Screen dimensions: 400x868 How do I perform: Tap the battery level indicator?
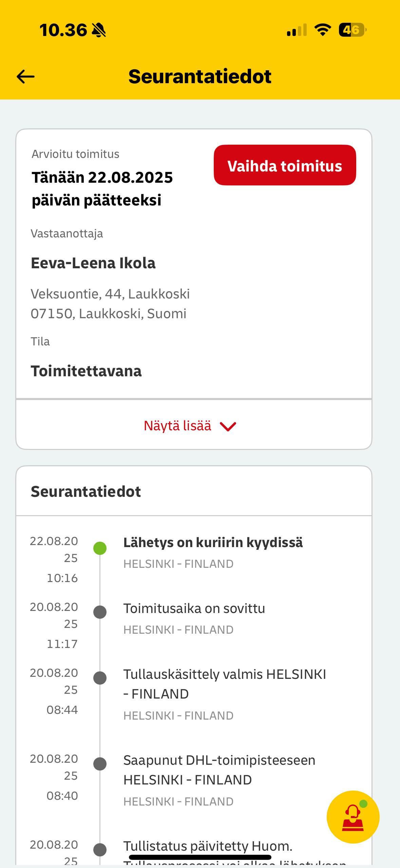(x=352, y=30)
